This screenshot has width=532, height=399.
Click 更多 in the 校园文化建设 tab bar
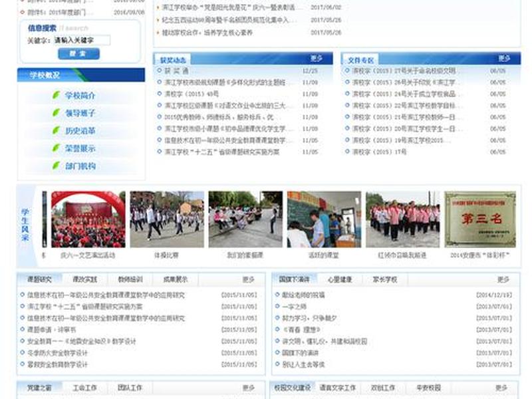(501, 388)
